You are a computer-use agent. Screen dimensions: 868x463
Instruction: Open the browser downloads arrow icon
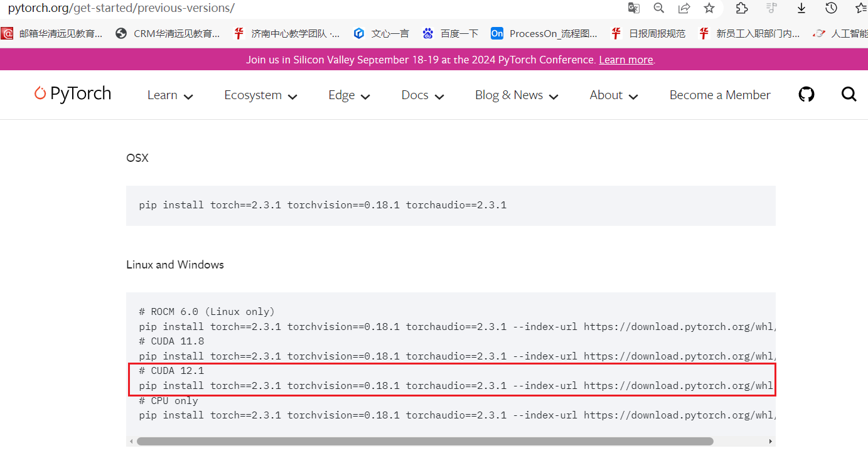click(801, 8)
